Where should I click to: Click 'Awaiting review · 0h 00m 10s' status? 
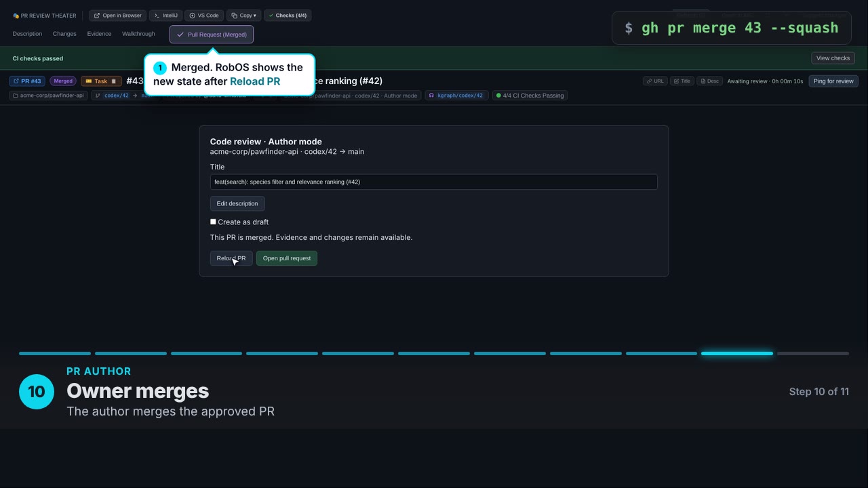765,81
